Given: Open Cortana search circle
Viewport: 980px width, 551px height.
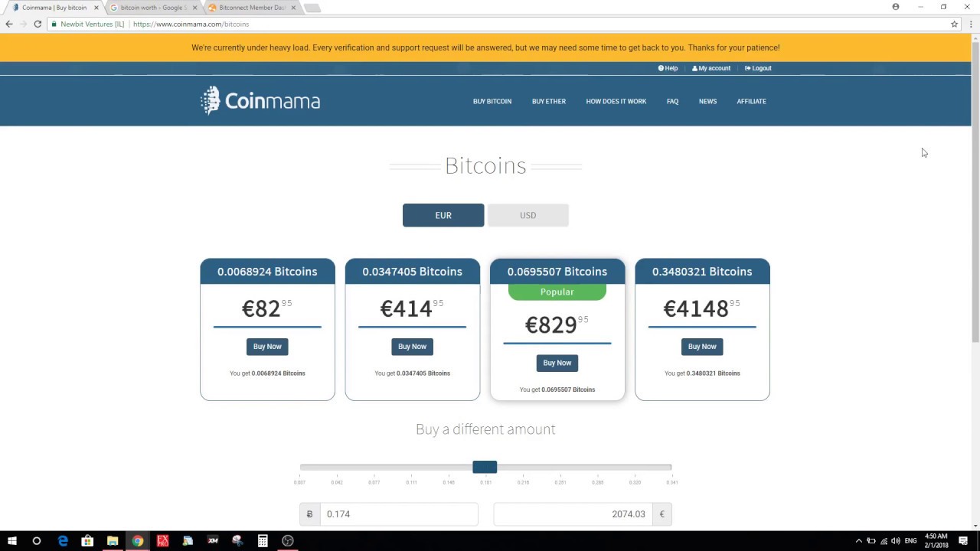Looking at the screenshot, I should (37, 541).
